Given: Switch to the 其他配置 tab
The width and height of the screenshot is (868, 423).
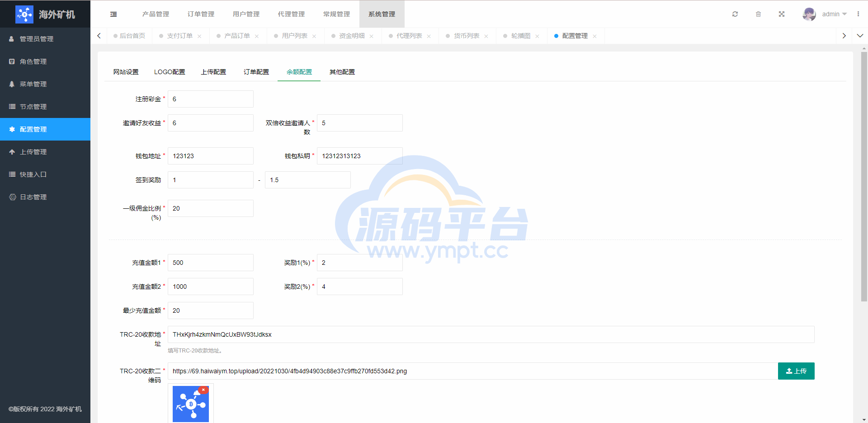Looking at the screenshot, I should coord(342,72).
